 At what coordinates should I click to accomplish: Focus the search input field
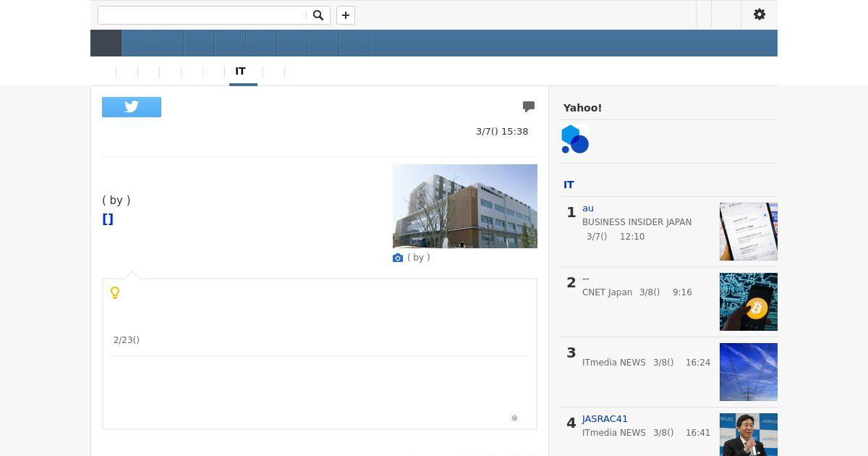(202, 15)
